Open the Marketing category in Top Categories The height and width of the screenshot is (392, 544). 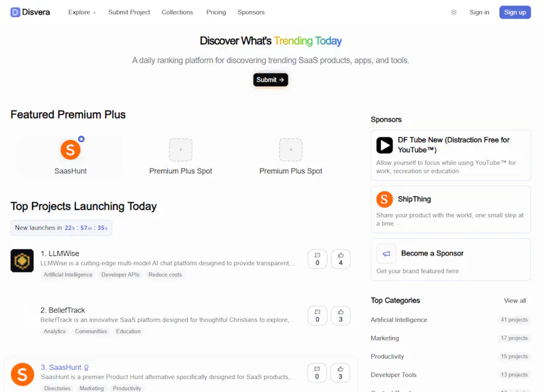click(385, 338)
